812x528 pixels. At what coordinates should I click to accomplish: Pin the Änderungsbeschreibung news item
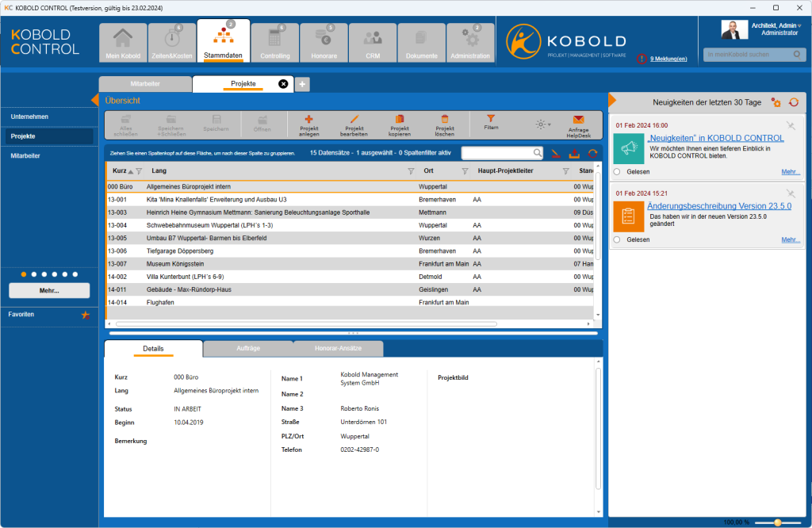791,193
